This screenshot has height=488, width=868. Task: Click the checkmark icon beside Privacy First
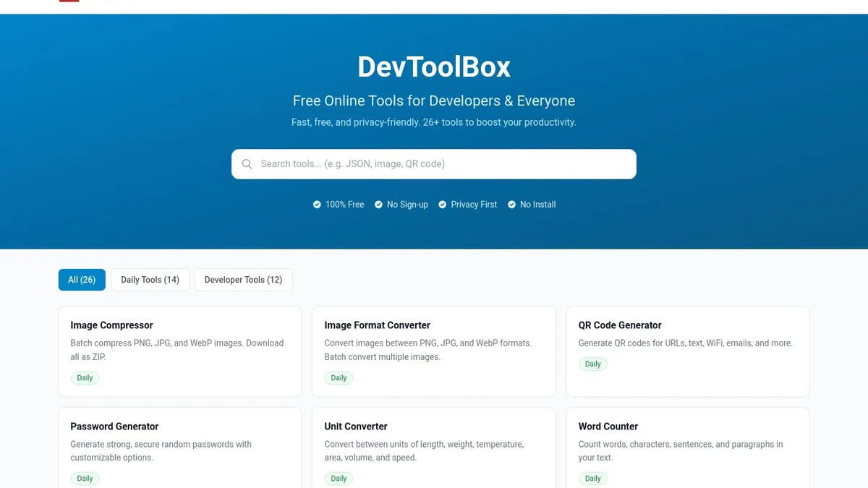click(443, 205)
